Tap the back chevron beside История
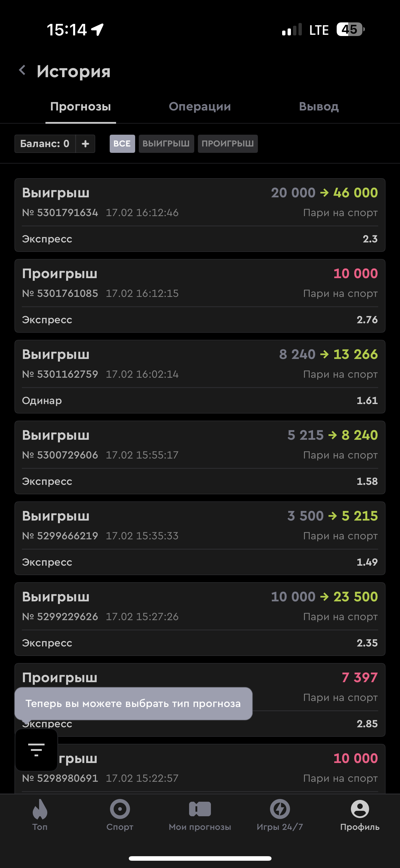 point(22,71)
